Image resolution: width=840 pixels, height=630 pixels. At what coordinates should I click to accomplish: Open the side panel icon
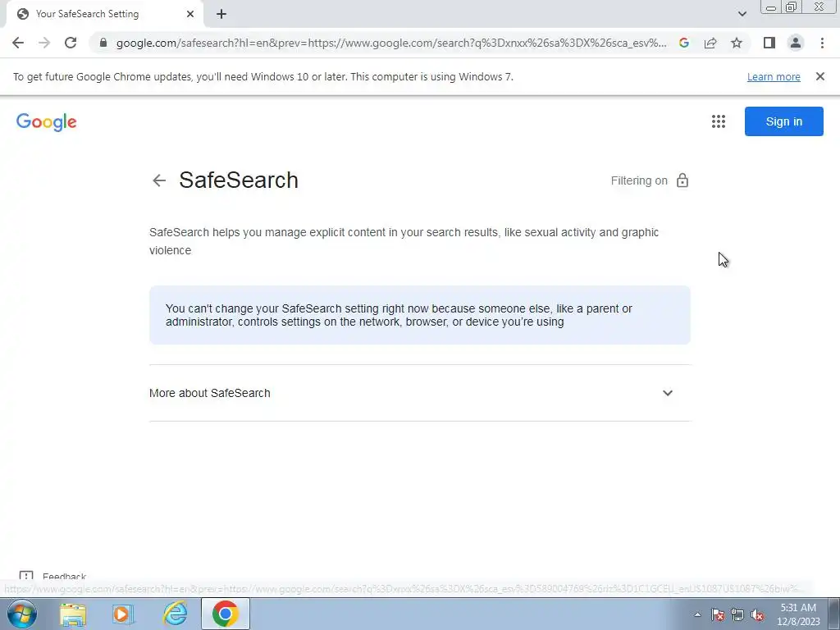pos(769,43)
